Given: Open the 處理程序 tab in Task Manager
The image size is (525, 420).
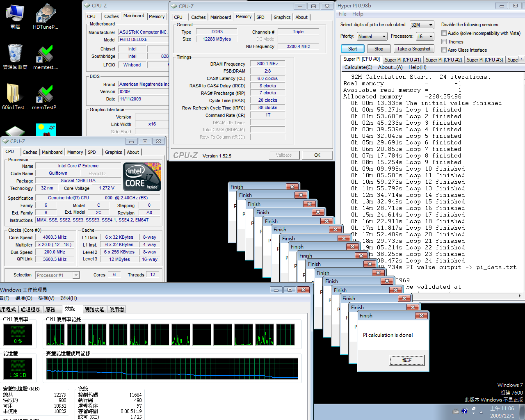Looking at the screenshot, I should (31, 310).
